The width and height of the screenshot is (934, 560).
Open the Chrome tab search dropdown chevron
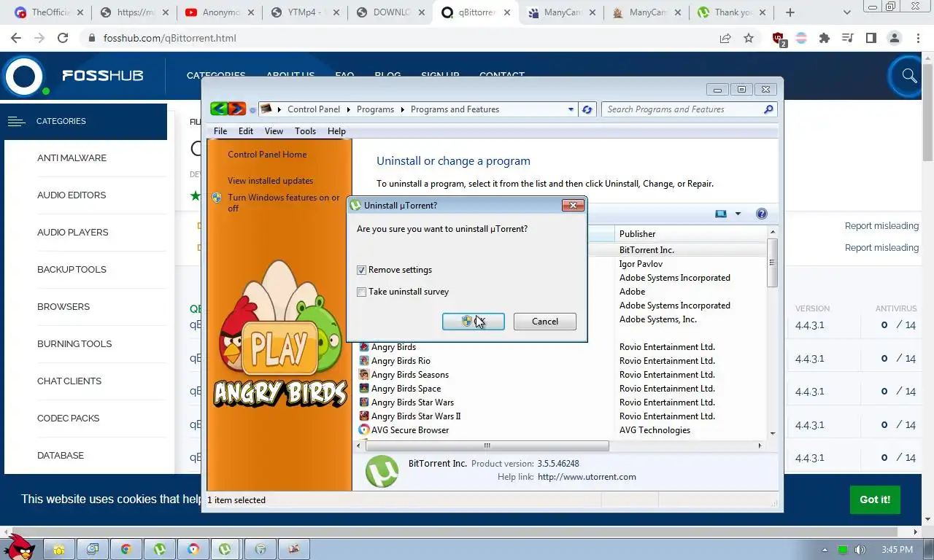point(847,12)
